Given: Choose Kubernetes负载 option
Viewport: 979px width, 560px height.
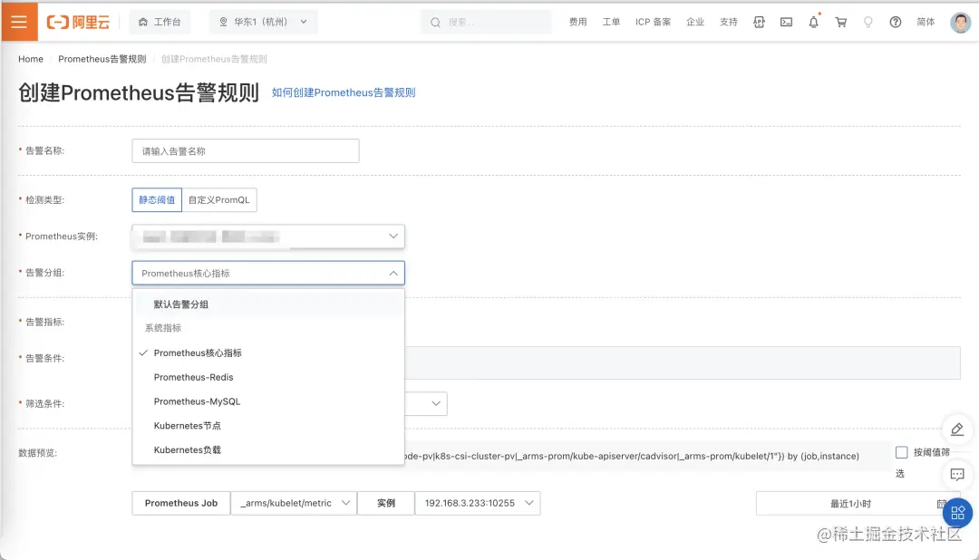Looking at the screenshot, I should [x=268, y=450].
